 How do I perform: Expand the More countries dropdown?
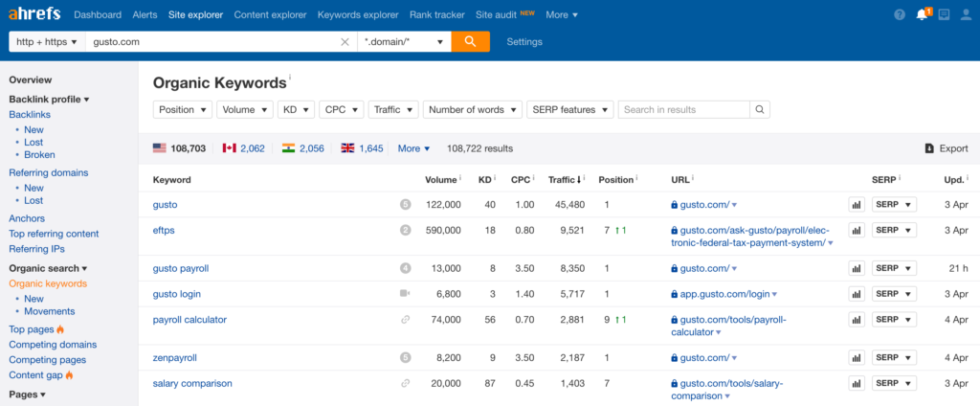pyautogui.click(x=413, y=148)
